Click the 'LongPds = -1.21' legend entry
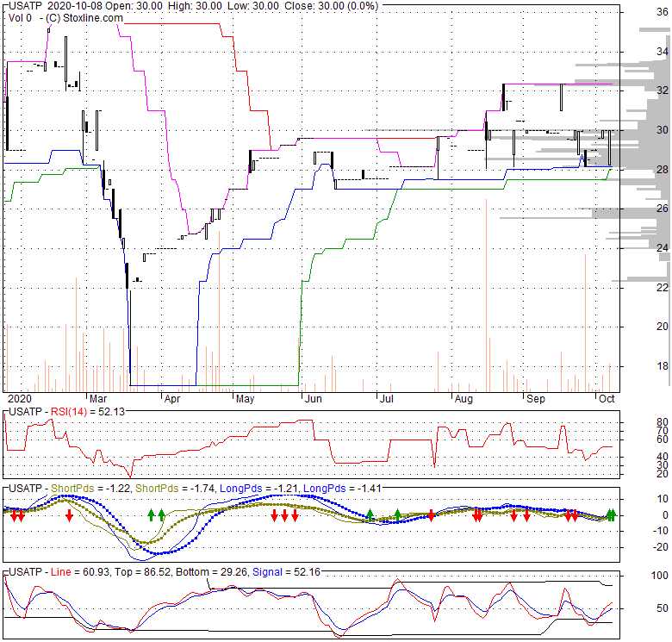The image size is (672, 642). (258, 489)
